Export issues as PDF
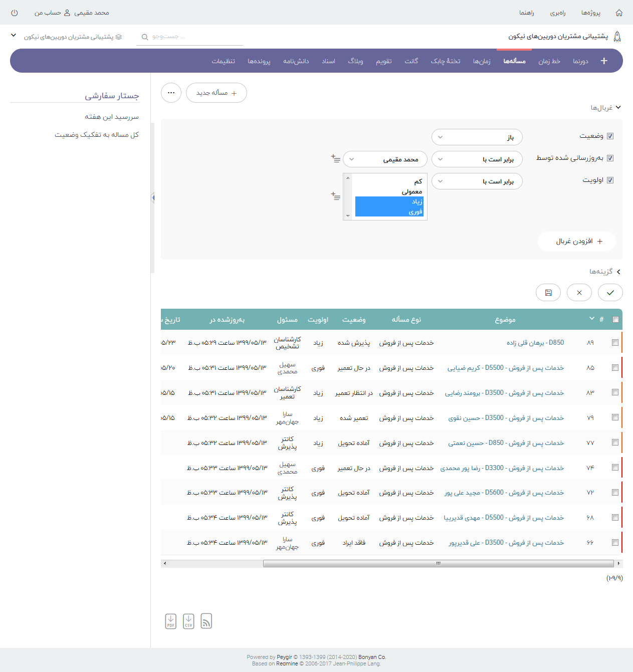This screenshot has width=633, height=672. click(x=171, y=621)
